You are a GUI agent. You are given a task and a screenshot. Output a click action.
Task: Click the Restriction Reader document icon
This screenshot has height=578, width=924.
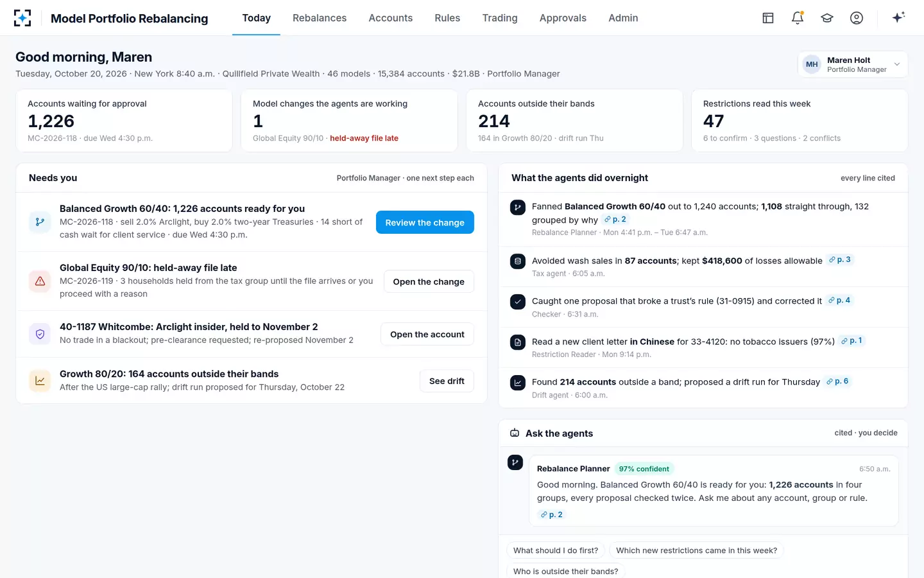(518, 342)
